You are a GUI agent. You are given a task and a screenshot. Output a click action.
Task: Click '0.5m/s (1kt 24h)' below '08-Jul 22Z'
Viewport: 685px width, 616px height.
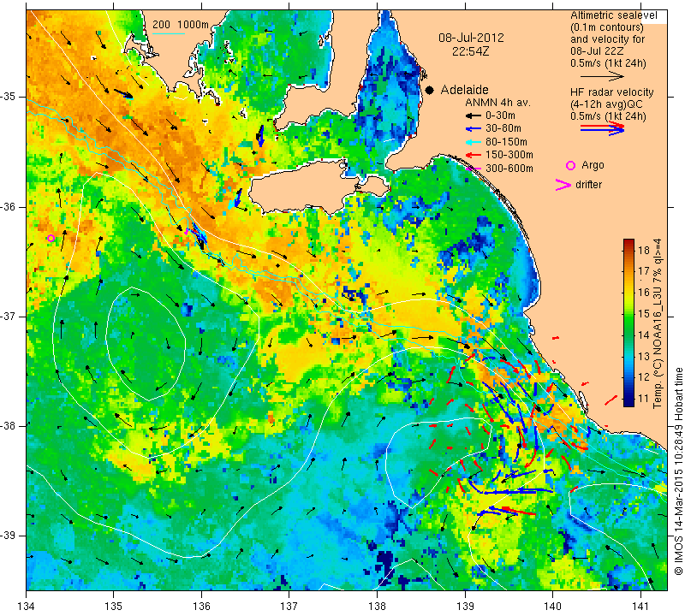pos(608,63)
